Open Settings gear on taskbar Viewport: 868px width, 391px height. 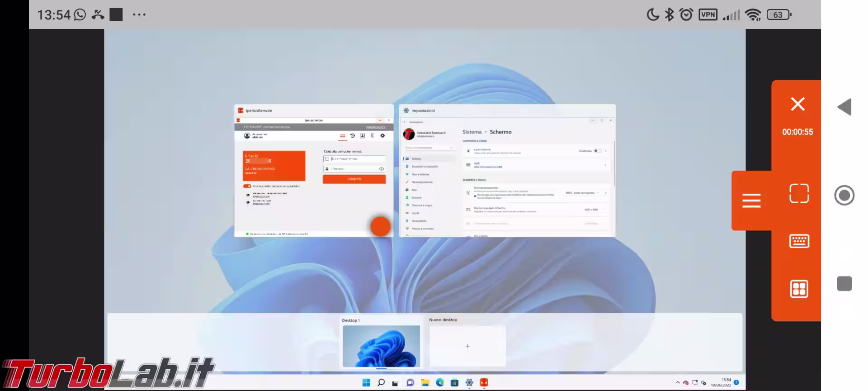click(469, 383)
